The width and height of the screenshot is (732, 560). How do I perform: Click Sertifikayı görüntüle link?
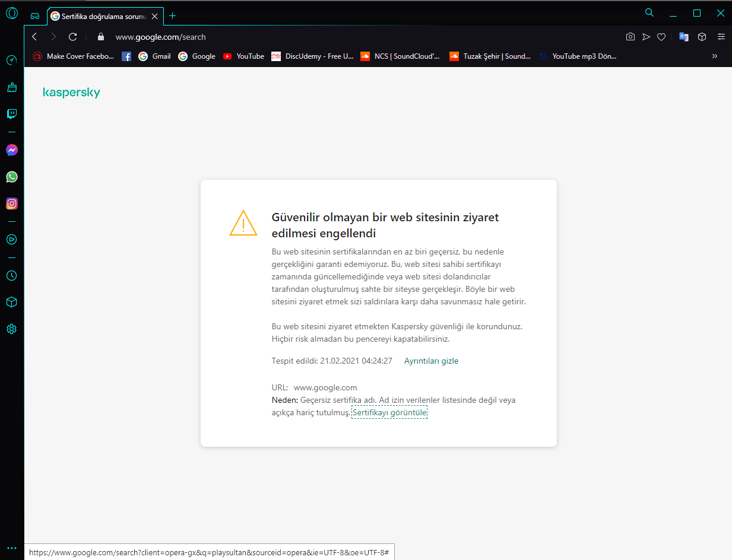click(389, 412)
